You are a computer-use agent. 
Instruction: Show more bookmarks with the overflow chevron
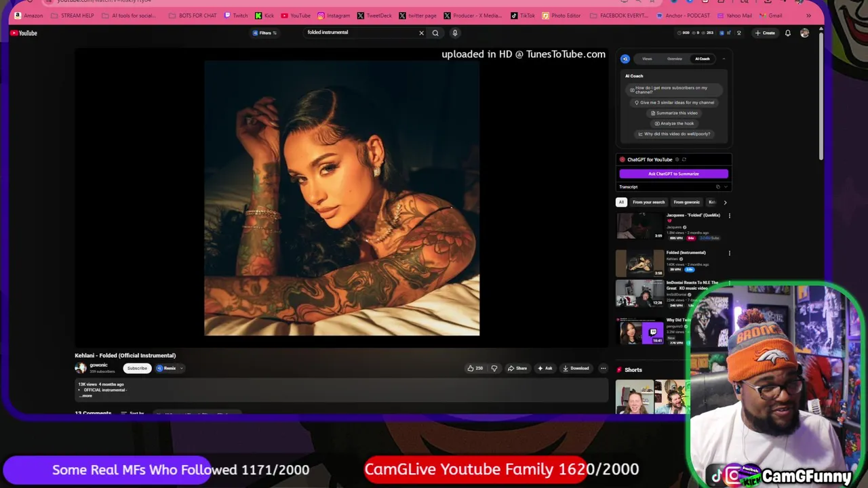(808, 15)
